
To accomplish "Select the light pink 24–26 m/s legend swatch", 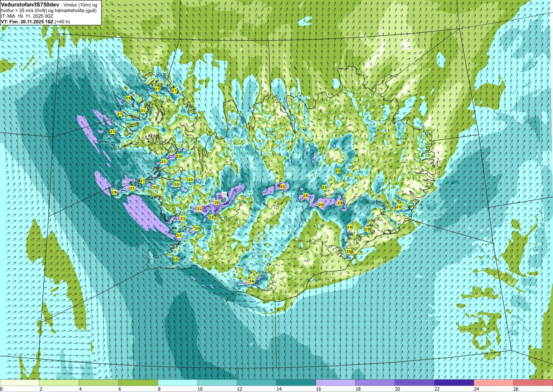I will [494, 383].
